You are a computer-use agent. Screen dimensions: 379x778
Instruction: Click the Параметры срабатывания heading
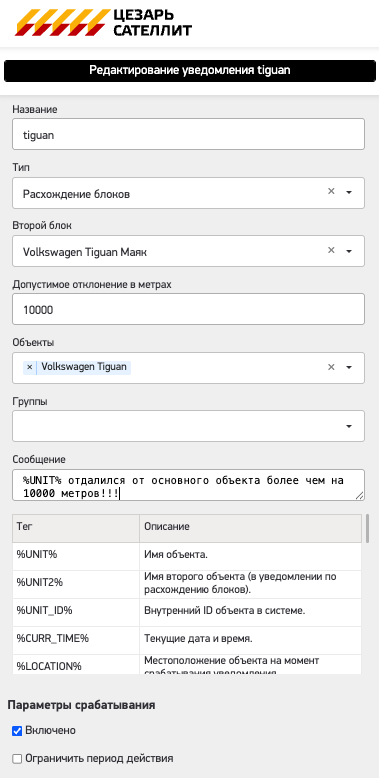[x=81, y=705]
